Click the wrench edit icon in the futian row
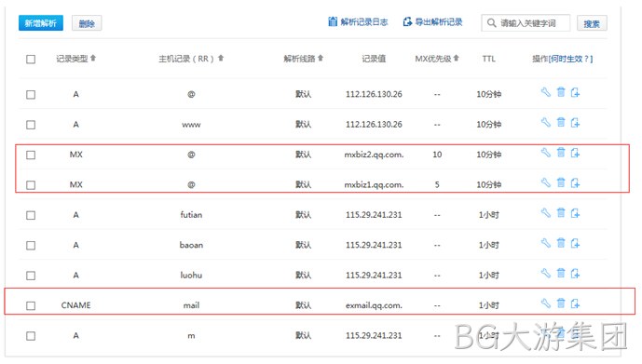This screenshot has width=642, height=364. coord(546,212)
